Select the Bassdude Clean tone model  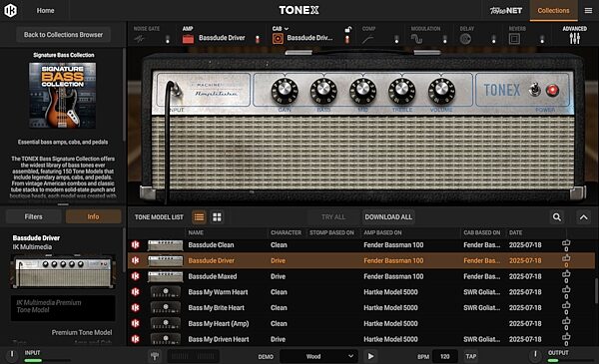coord(361,245)
